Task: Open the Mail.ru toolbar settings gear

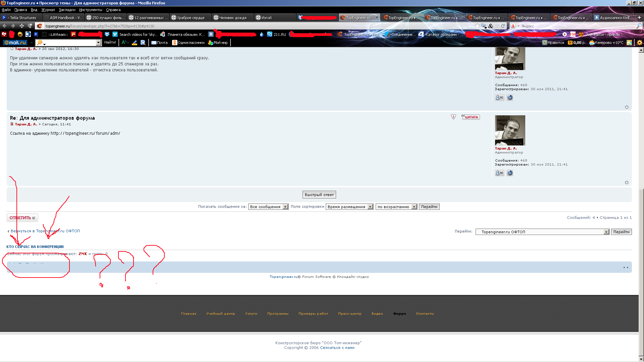Action: tap(639, 43)
